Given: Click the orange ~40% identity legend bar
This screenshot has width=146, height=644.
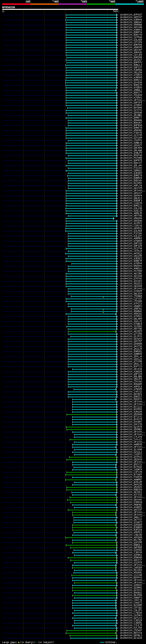Looking at the screenshot, I should 45,4.
